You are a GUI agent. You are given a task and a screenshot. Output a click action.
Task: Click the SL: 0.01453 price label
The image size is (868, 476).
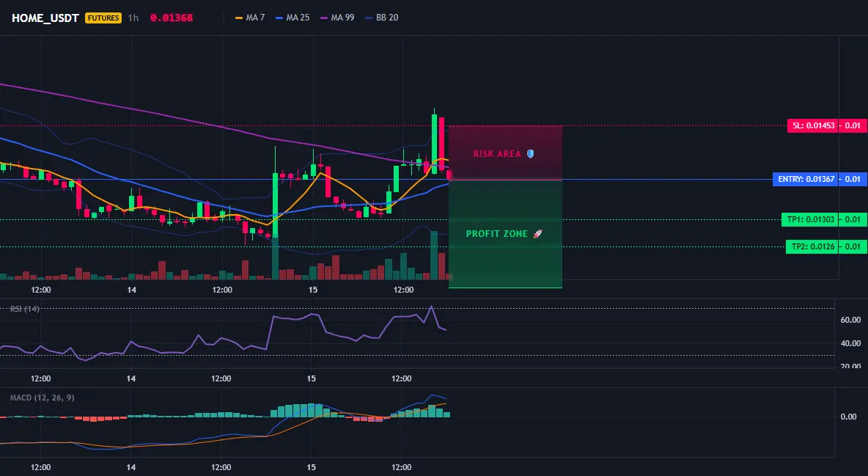[813, 126]
